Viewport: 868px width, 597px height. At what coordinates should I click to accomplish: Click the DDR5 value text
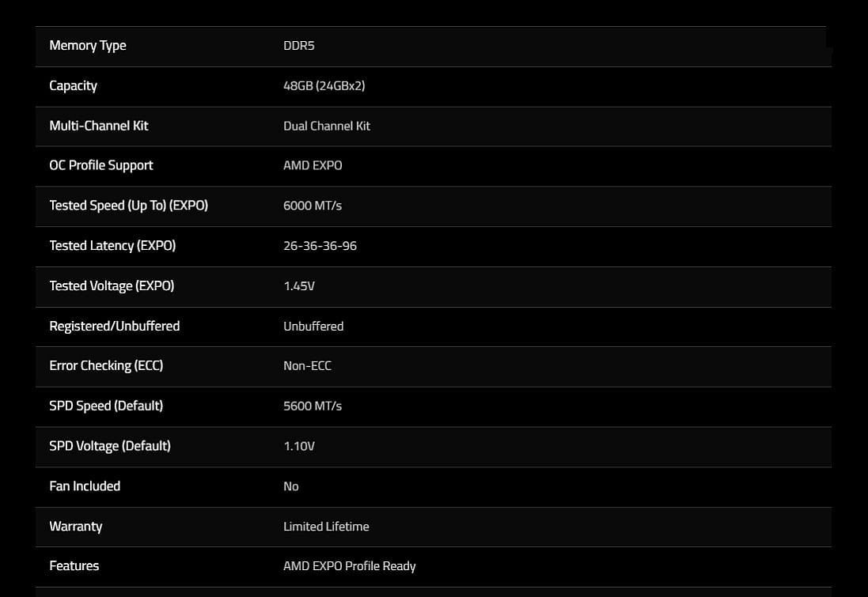coord(299,46)
